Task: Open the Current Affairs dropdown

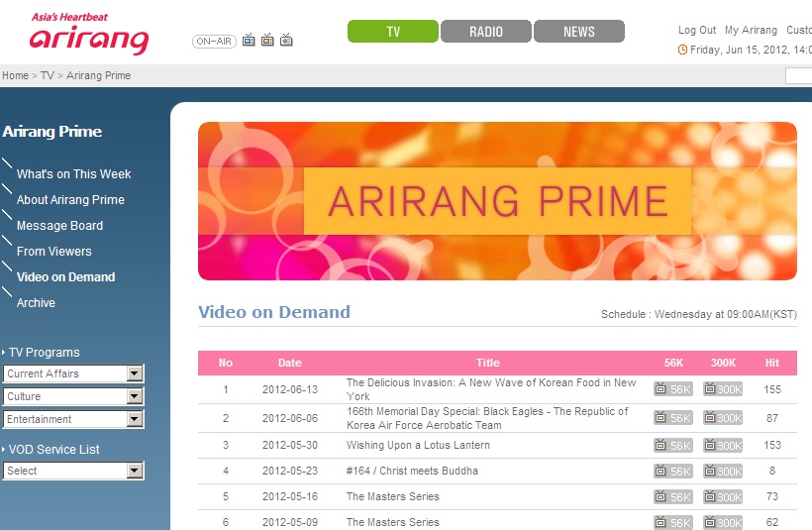Action: pos(73,373)
